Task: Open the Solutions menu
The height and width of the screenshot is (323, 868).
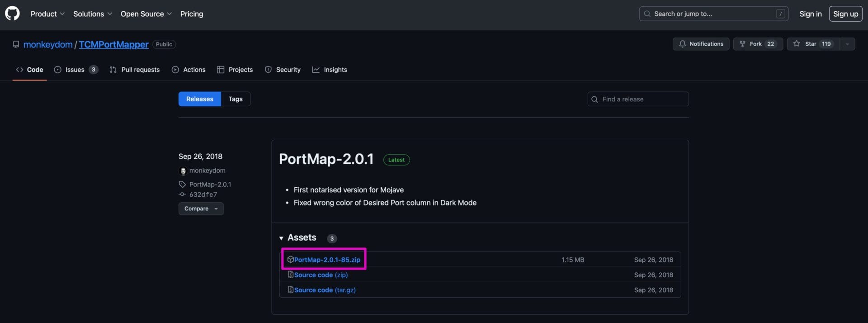Action: click(x=93, y=14)
